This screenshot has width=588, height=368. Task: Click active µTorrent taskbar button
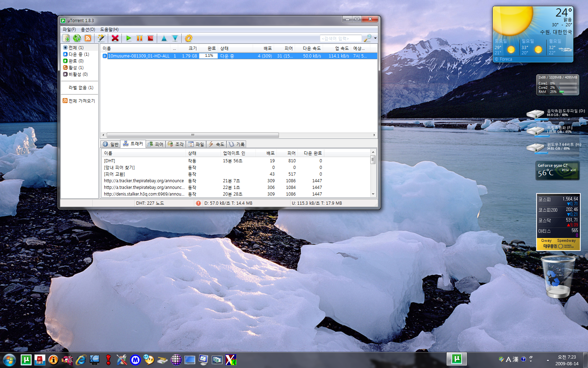click(x=457, y=359)
